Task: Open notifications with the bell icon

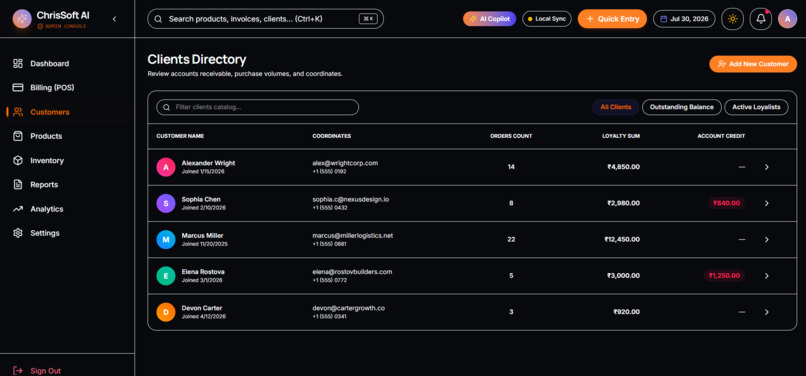Action: coord(761,19)
